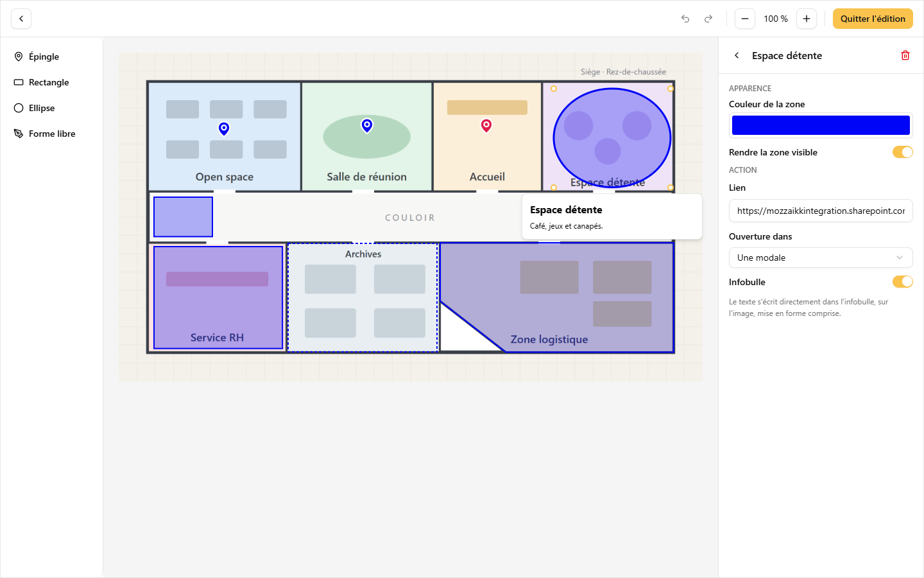Click the Lien URL input field
Screen dimensions: 924x578
click(x=821, y=211)
